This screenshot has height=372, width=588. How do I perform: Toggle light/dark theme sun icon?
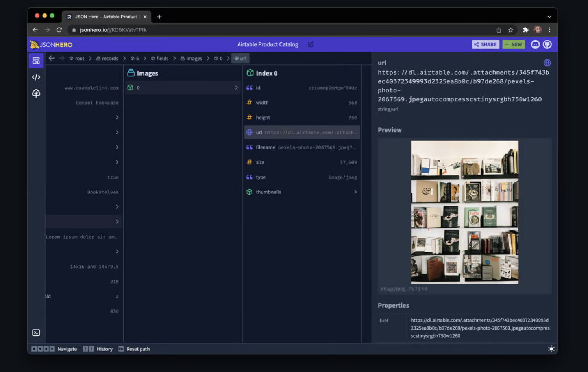[x=551, y=349]
